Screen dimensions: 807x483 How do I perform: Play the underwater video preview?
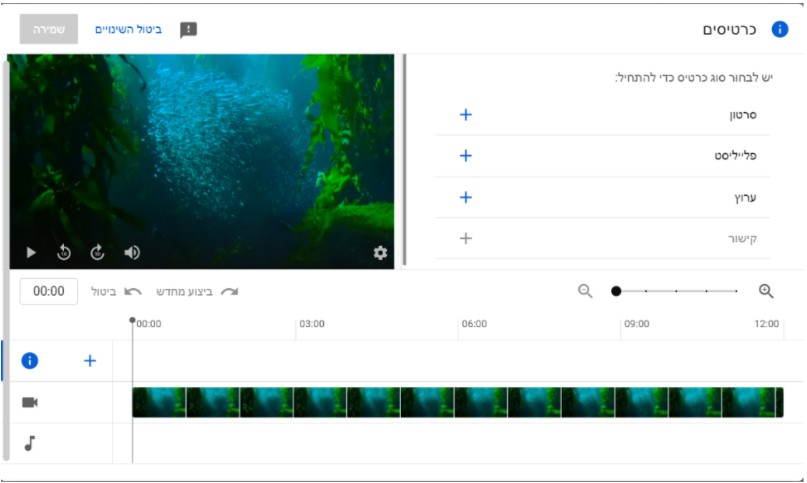pos(31,253)
